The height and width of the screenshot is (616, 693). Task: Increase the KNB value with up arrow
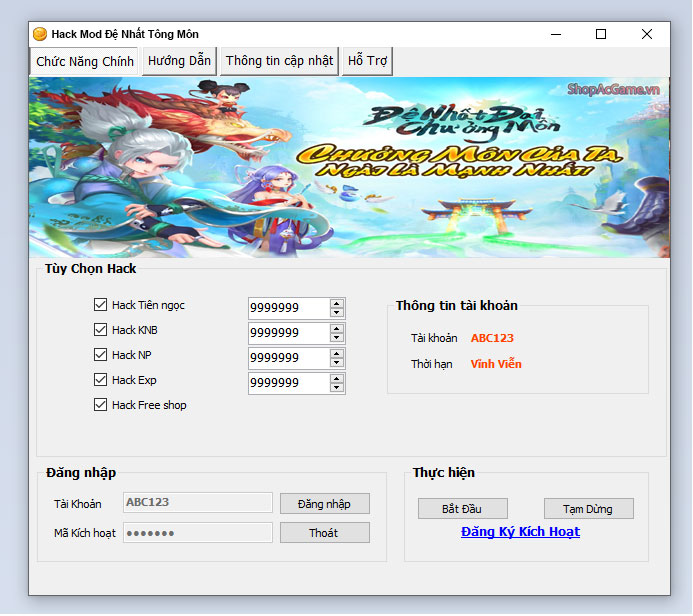click(337, 329)
